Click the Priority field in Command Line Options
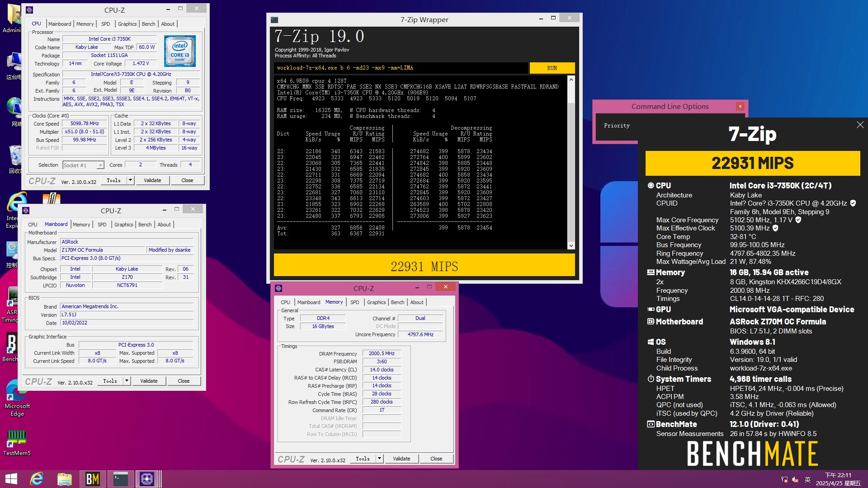The width and height of the screenshot is (868, 488). (x=617, y=126)
